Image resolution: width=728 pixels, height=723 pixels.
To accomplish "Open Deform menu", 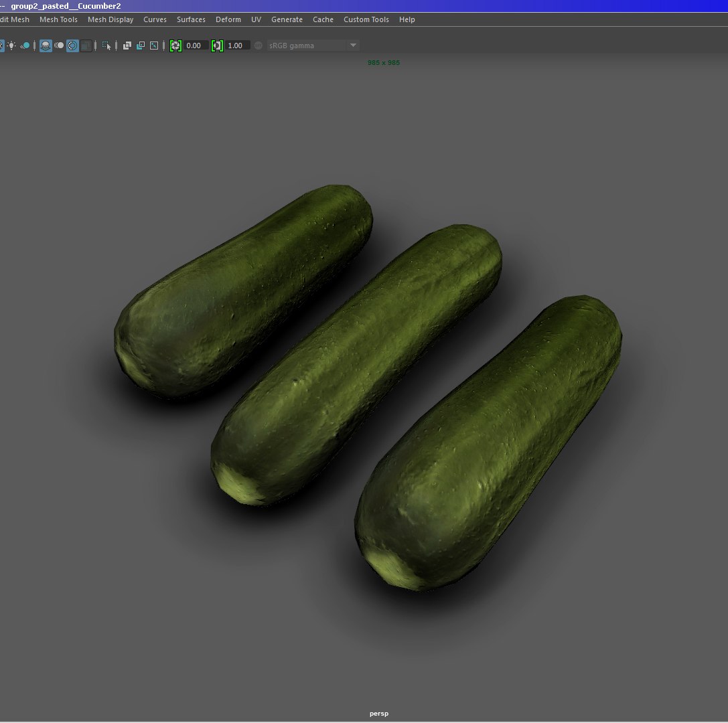I will click(228, 19).
